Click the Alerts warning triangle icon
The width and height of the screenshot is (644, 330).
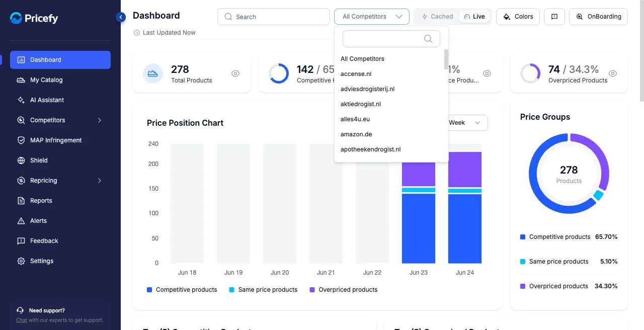pos(21,221)
